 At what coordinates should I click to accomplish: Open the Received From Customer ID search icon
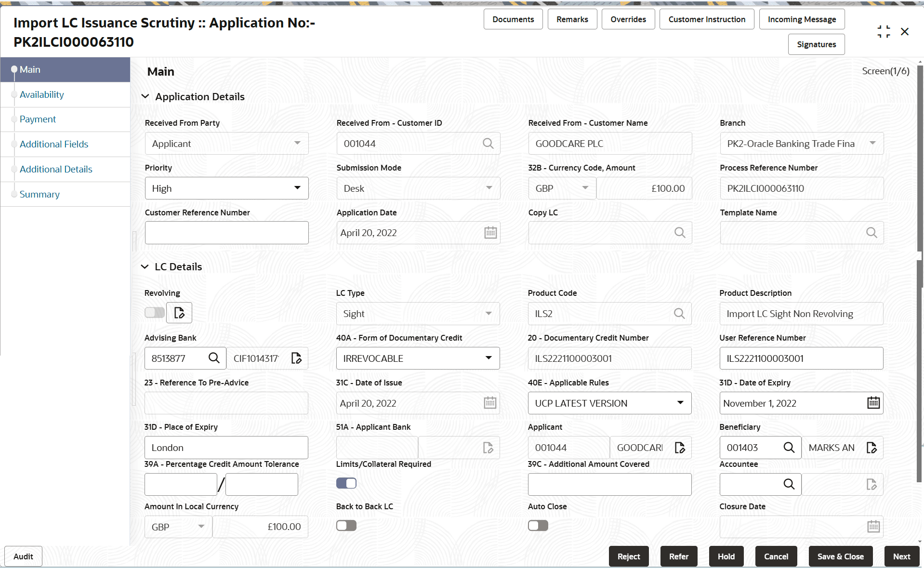tap(488, 144)
